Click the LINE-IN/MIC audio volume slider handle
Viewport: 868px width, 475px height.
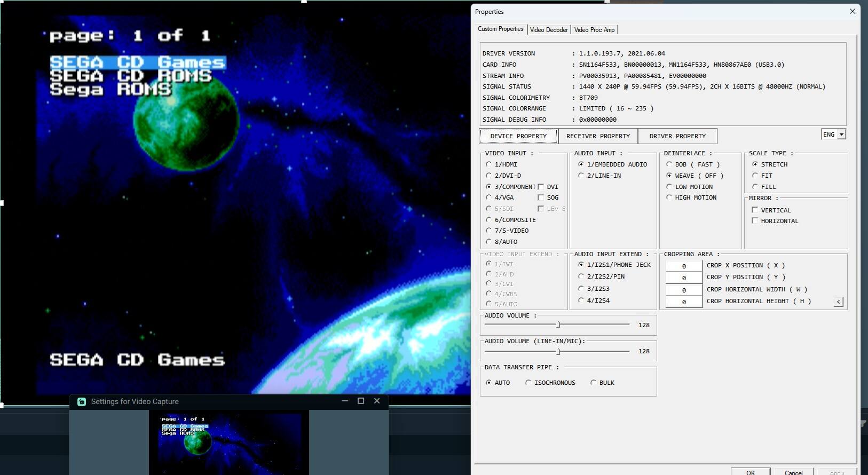[558, 351]
